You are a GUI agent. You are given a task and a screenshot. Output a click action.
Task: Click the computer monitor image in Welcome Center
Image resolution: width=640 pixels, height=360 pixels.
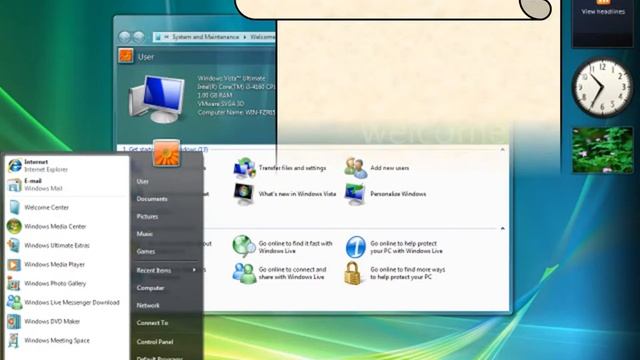click(x=157, y=99)
